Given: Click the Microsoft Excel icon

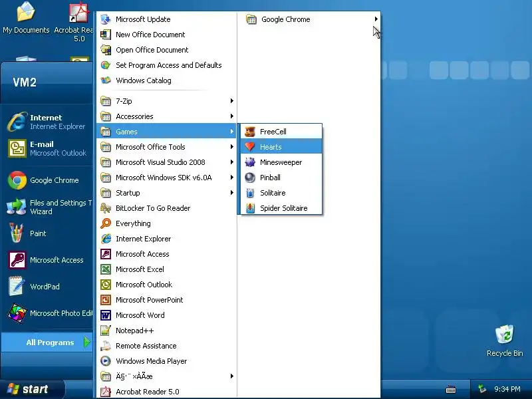Looking at the screenshot, I should pyautogui.click(x=106, y=269).
